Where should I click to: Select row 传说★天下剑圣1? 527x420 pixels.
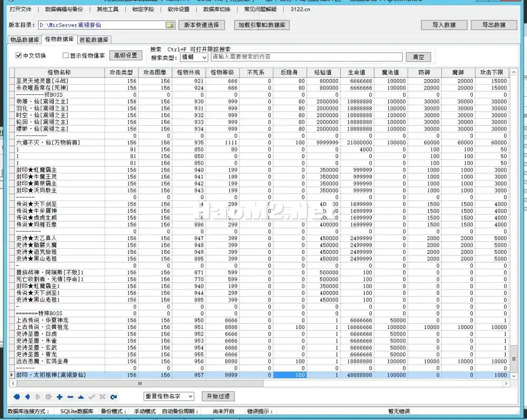click(259, 293)
